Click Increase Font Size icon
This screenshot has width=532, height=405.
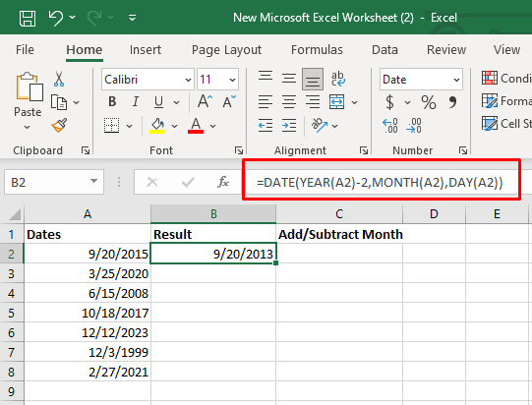click(205, 101)
